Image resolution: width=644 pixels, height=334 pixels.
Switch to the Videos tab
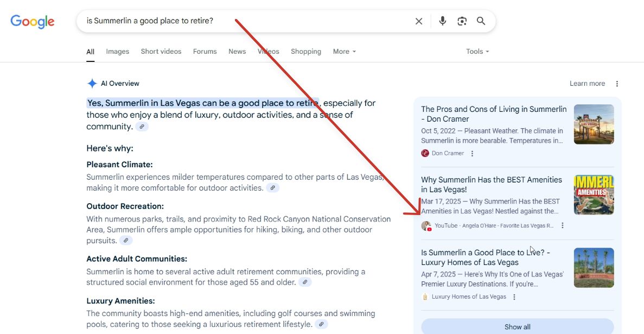click(x=268, y=52)
